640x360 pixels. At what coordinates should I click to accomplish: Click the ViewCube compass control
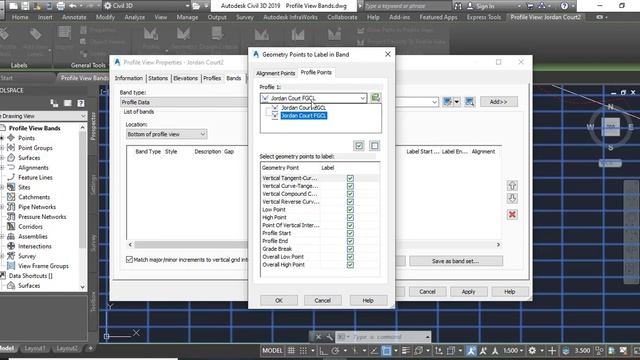pos(611,127)
